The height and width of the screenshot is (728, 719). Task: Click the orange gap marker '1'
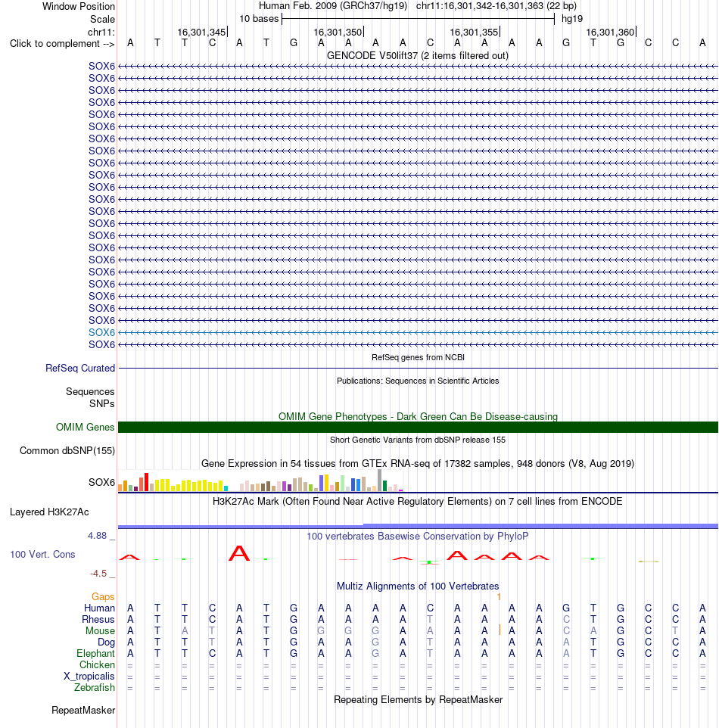click(499, 596)
